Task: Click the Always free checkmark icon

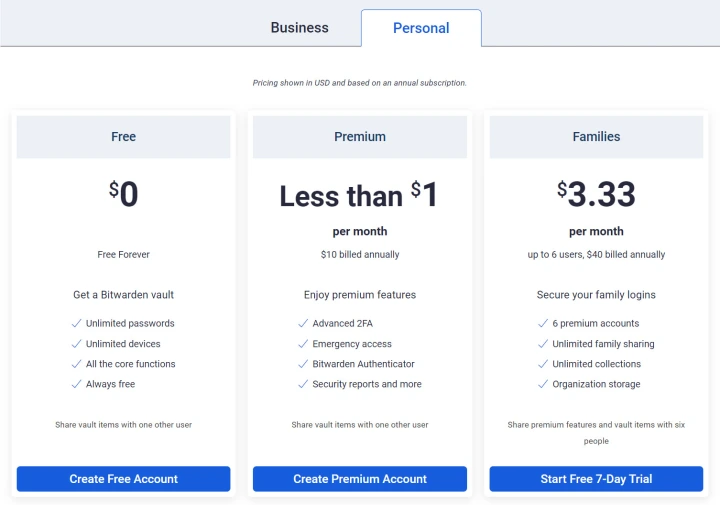Action: (x=76, y=384)
